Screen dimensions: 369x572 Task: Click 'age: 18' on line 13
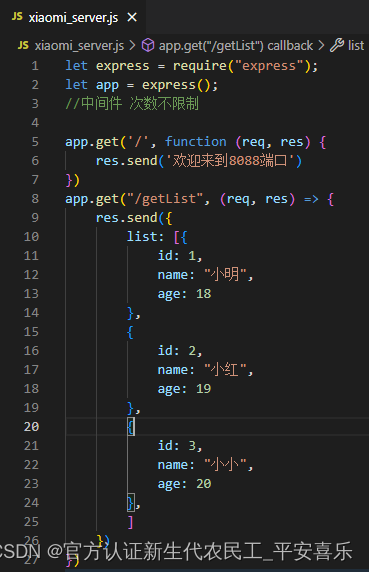pyautogui.click(x=184, y=294)
